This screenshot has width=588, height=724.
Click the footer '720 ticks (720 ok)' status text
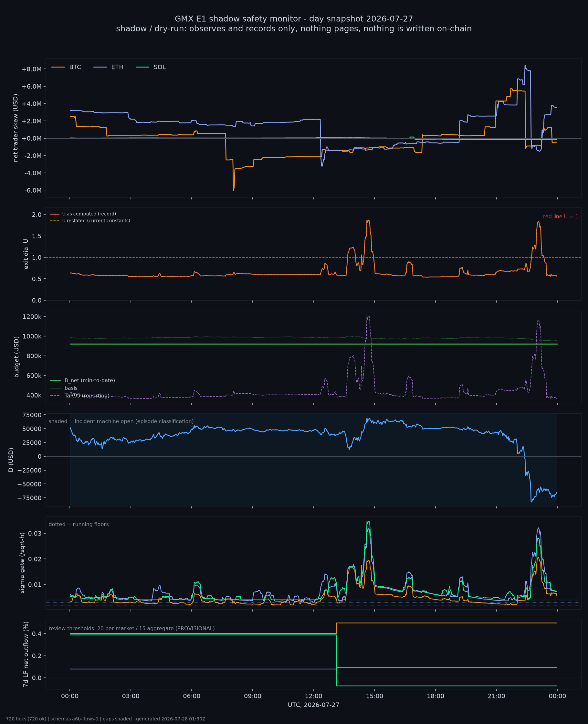(x=26, y=719)
